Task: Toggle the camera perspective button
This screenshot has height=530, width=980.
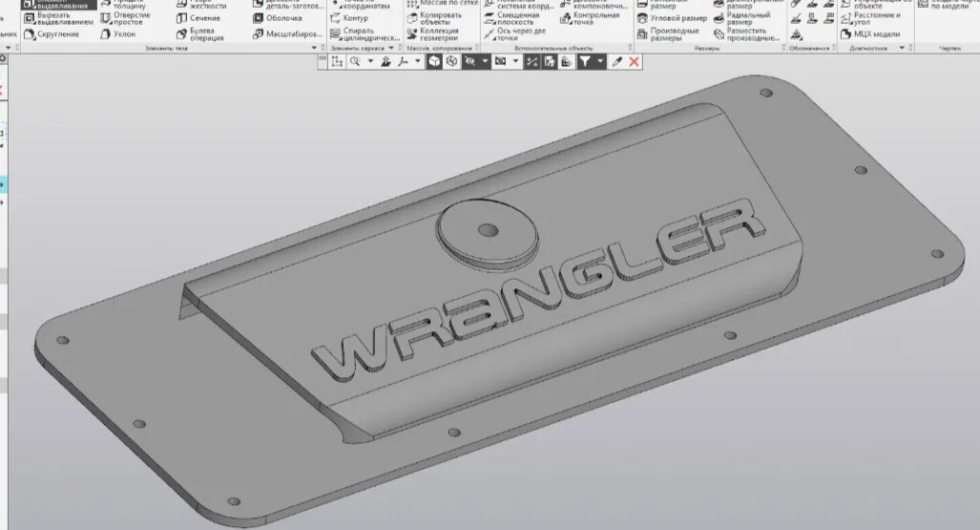Action: pyautogui.click(x=501, y=61)
